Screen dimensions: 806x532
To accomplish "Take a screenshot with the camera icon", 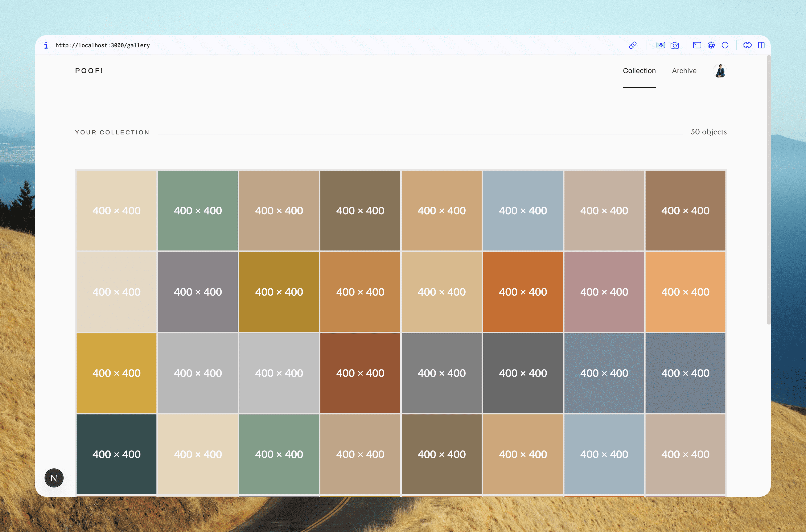I will coord(675,45).
